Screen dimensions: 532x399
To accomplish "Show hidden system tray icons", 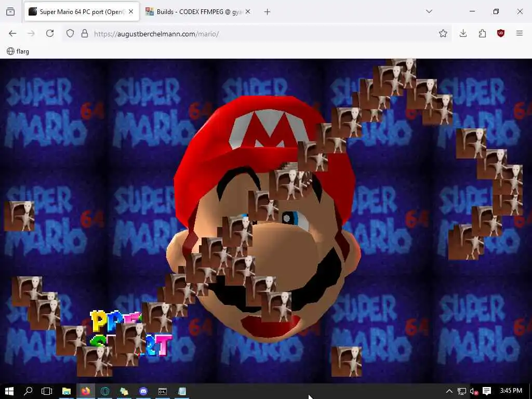I will click(x=449, y=391).
